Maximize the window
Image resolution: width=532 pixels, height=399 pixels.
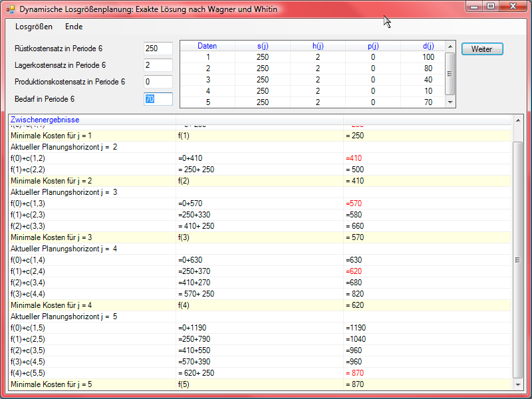point(491,7)
